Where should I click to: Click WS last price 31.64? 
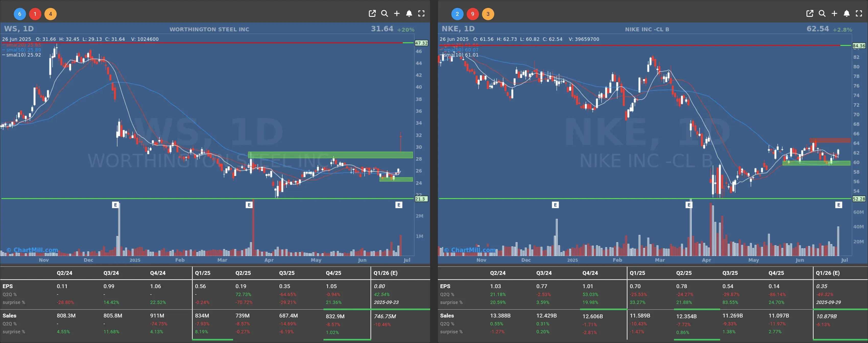(x=382, y=29)
